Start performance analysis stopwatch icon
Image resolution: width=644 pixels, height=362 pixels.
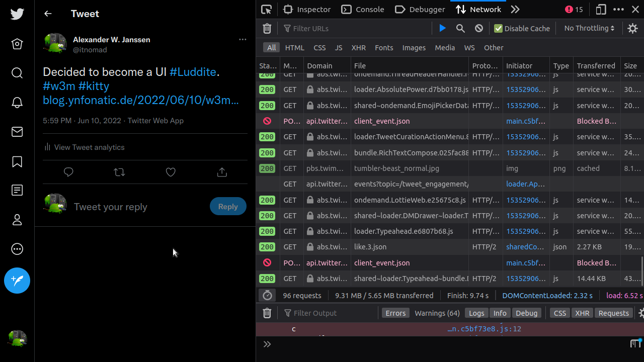(x=267, y=295)
